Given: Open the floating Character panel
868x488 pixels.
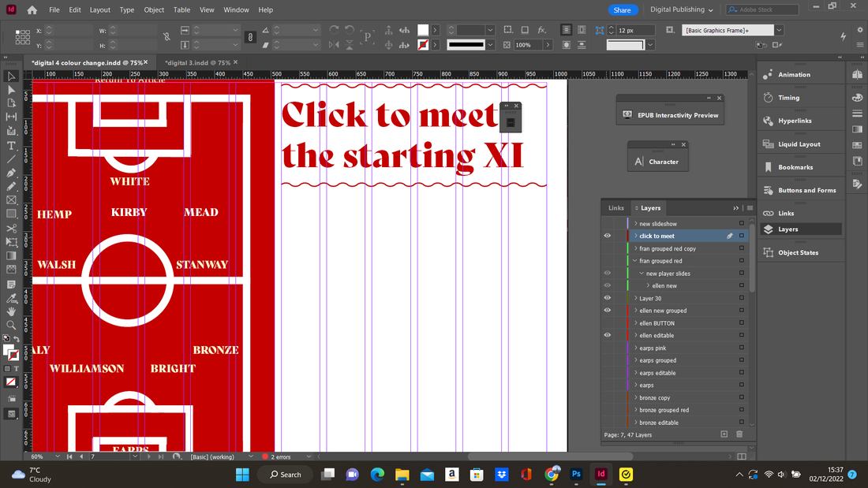Looking at the screenshot, I should click(658, 162).
